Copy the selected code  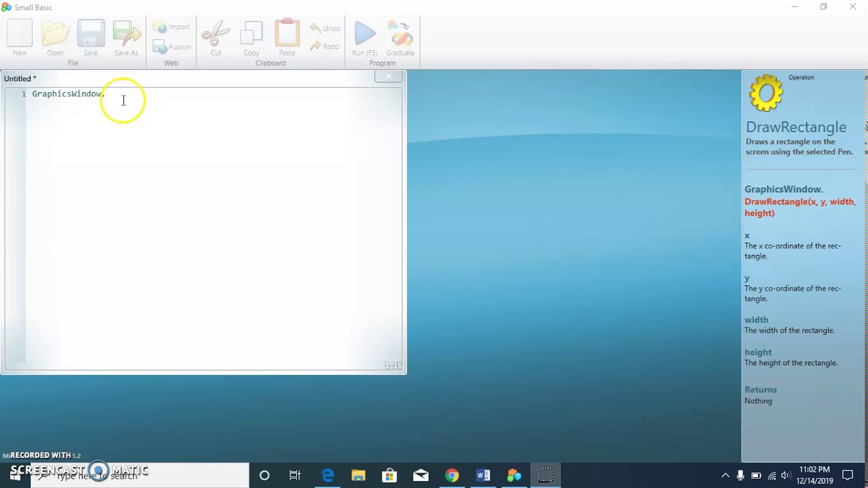(252, 38)
